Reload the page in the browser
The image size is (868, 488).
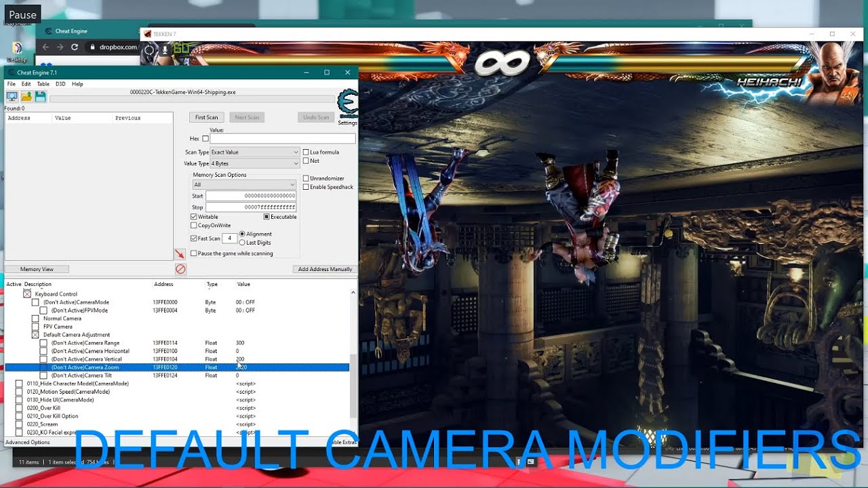[x=75, y=47]
